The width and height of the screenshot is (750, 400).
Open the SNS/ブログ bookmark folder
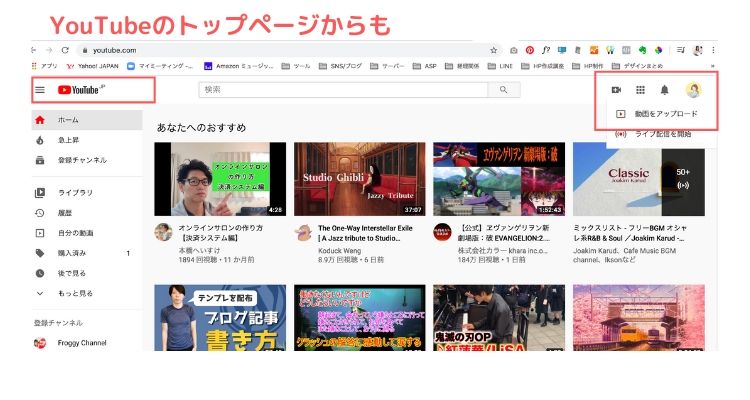click(x=340, y=66)
